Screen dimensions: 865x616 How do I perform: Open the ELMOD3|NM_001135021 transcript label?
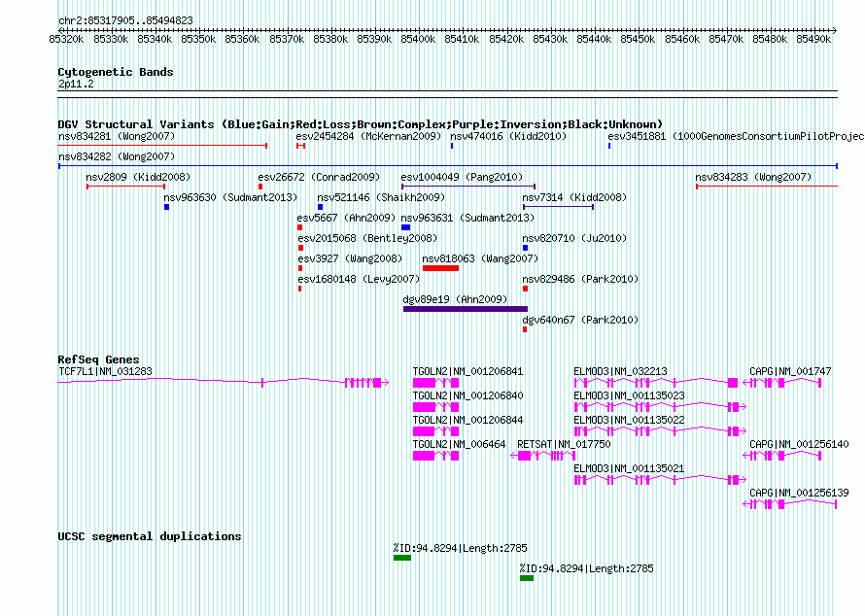pyautogui.click(x=629, y=468)
